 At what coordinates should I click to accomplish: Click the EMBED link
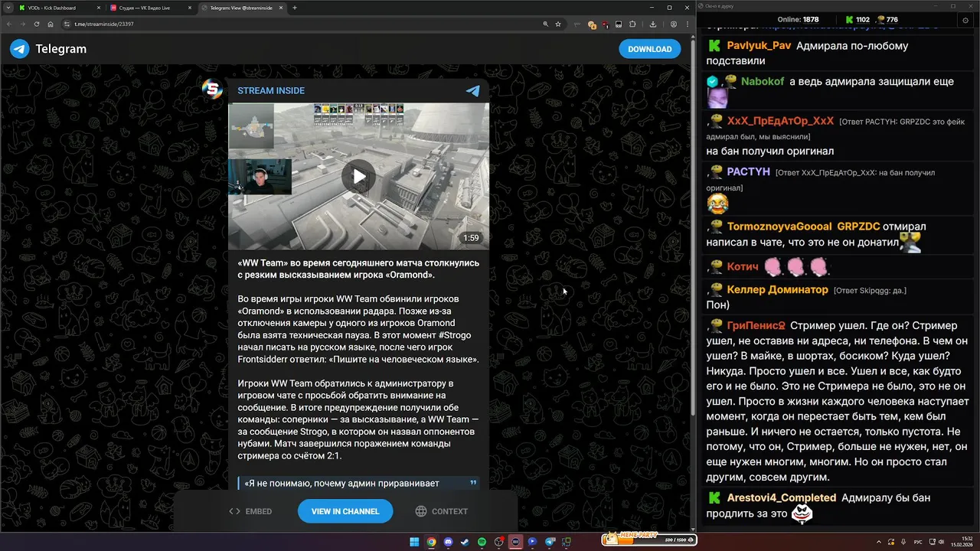coord(250,511)
